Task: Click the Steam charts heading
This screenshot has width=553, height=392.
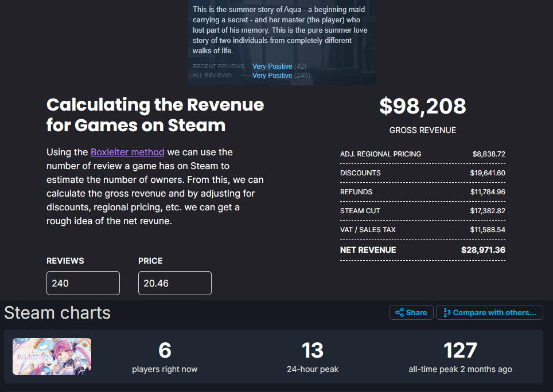Action: click(x=57, y=313)
